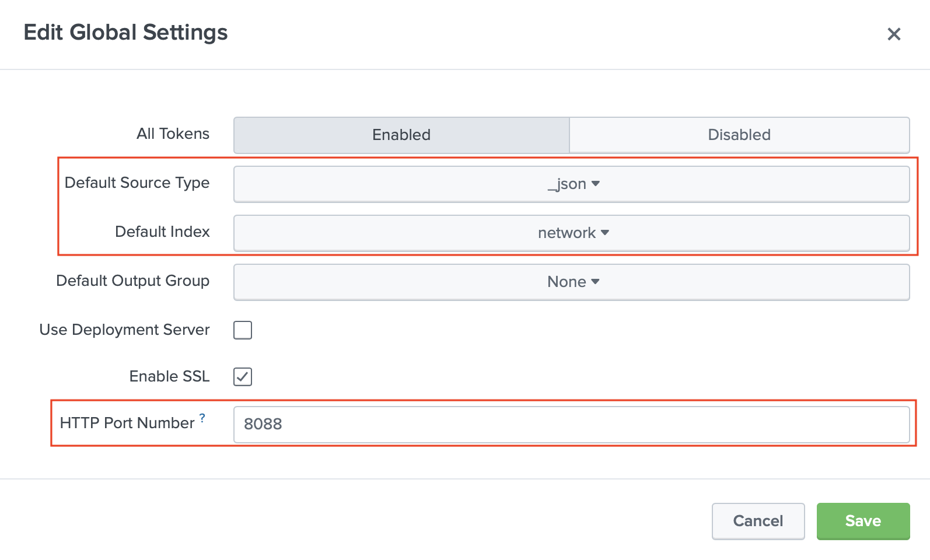Save the global settings
The image size is (930, 560).
tap(863, 521)
